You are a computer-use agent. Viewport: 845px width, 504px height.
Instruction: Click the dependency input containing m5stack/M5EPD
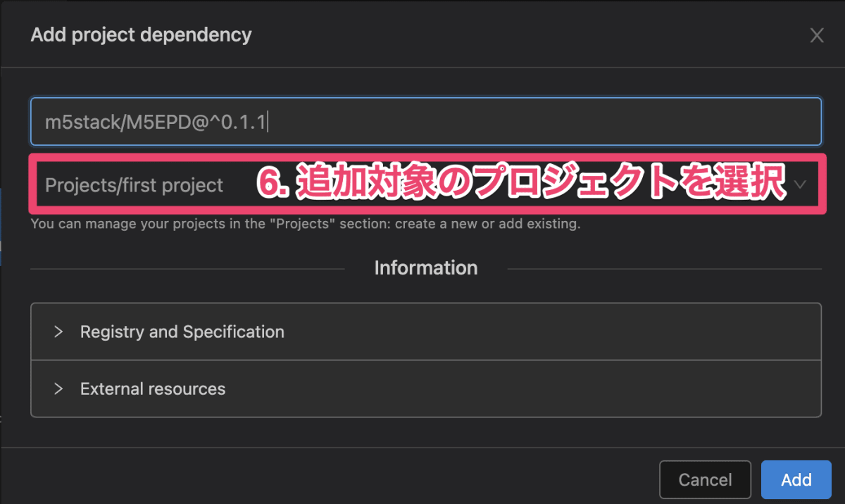pyautogui.click(x=426, y=122)
